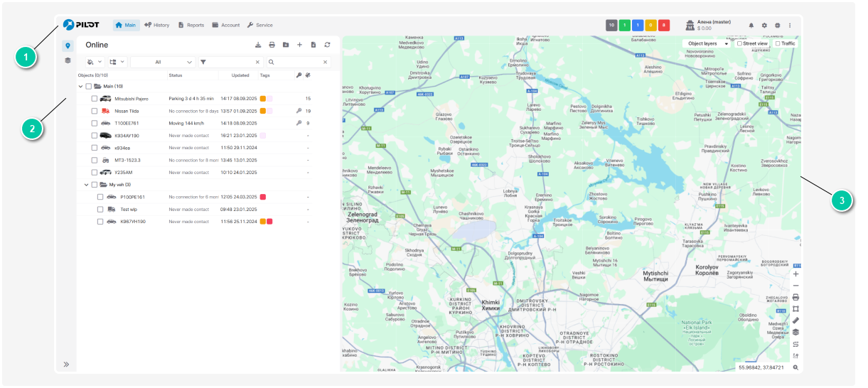
Task: Click the download icon in the Online panel
Action: 258,45
